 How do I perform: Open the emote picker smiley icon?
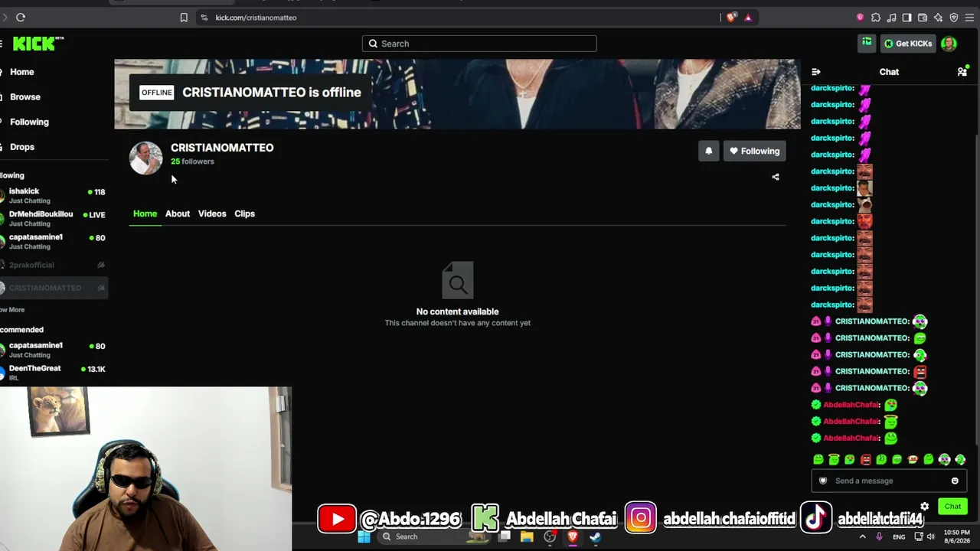[x=955, y=481]
